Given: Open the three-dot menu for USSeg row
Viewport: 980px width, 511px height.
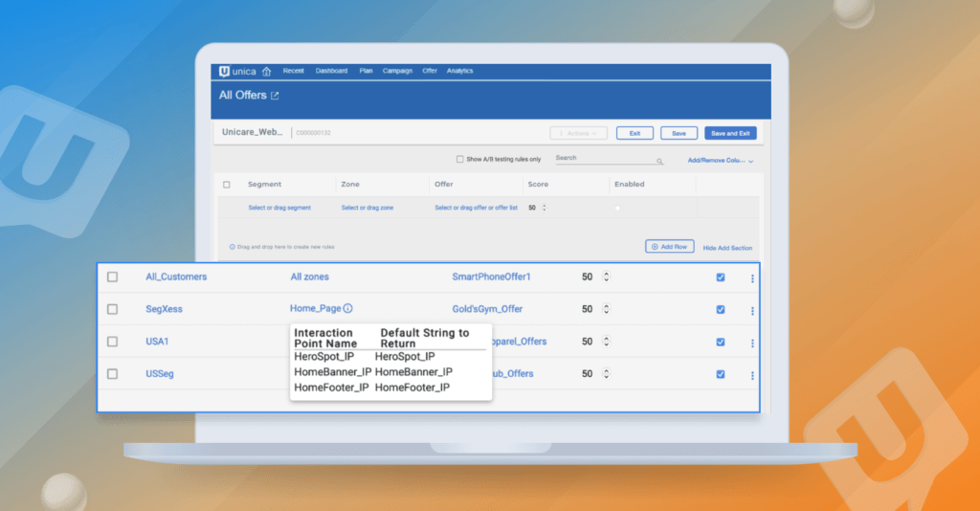Looking at the screenshot, I should pos(752,375).
